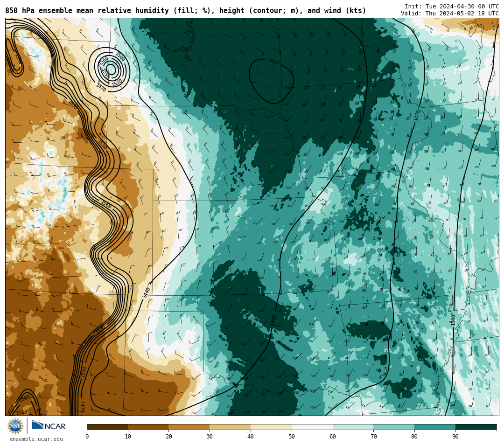Select the 30-40 tan color swatch
Image resolution: width=504 pixels, height=445 pixels.
click(230, 427)
